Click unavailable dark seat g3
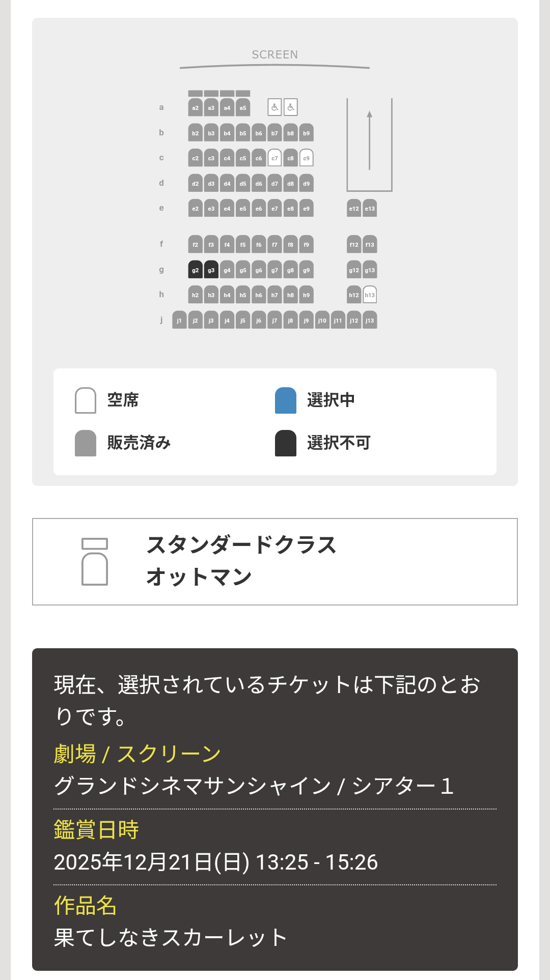This screenshot has height=980, width=550. (211, 270)
